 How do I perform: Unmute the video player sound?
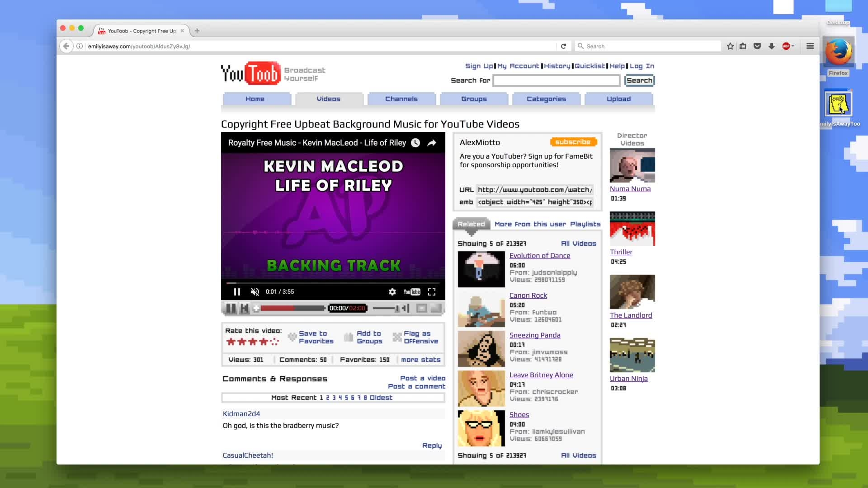(255, 292)
